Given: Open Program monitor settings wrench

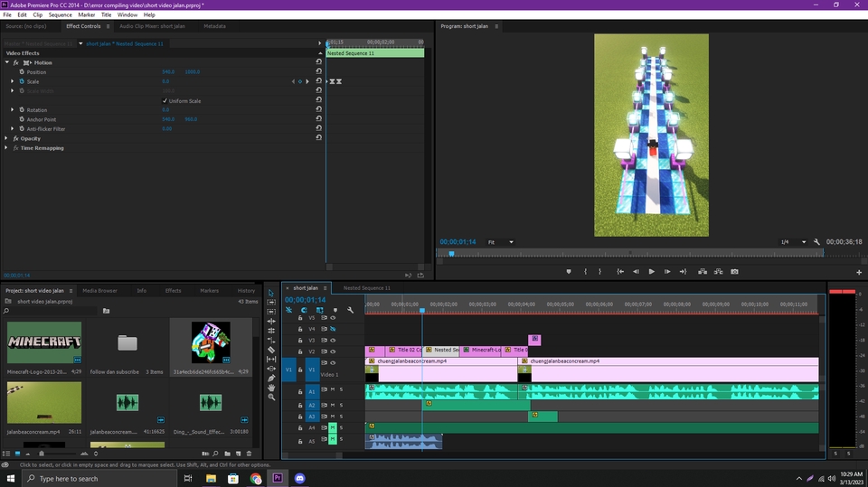Looking at the screenshot, I should (816, 242).
